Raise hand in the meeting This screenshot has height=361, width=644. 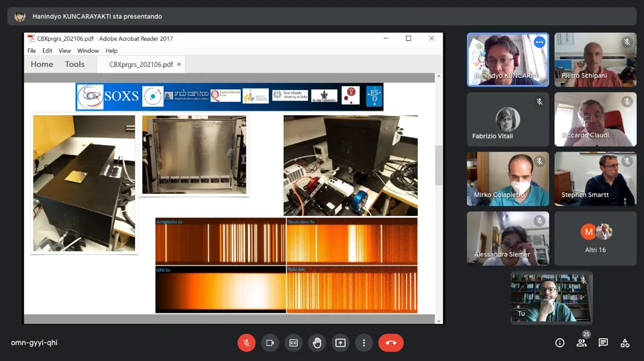pos(317,343)
